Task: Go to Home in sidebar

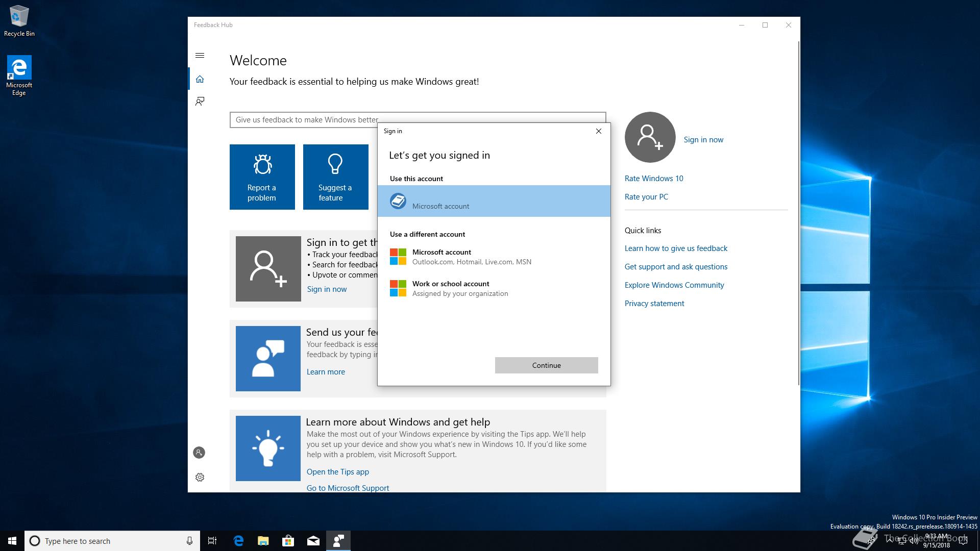Action: (200, 79)
